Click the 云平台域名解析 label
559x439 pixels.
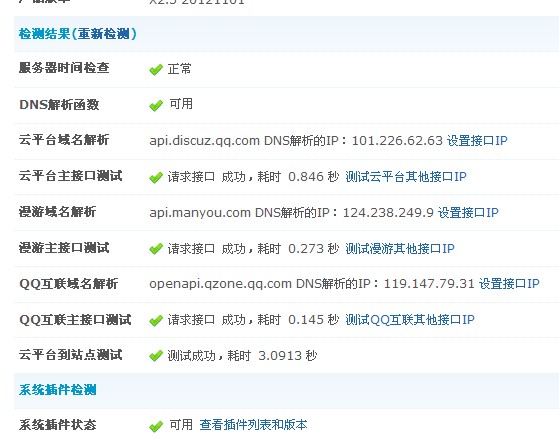[x=64, y=140]
